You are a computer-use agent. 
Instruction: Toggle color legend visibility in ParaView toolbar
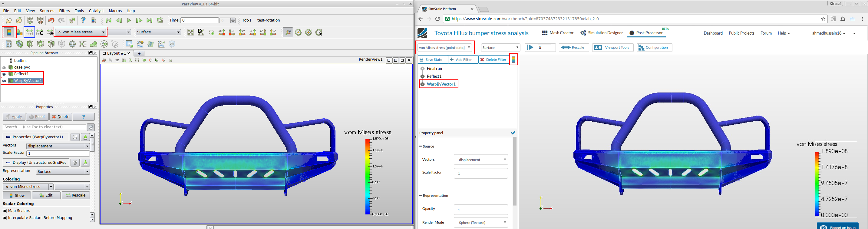pyautogui.click(x=9, y=32)
